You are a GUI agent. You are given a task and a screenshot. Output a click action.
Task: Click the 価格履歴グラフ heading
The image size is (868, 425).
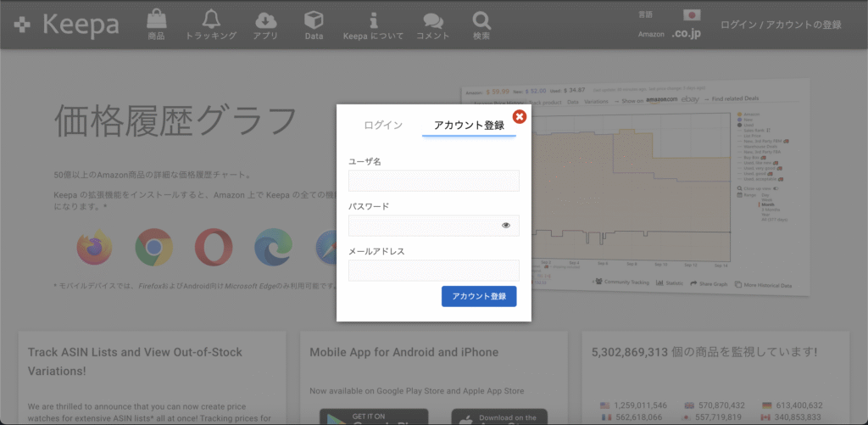click(176, 121)
